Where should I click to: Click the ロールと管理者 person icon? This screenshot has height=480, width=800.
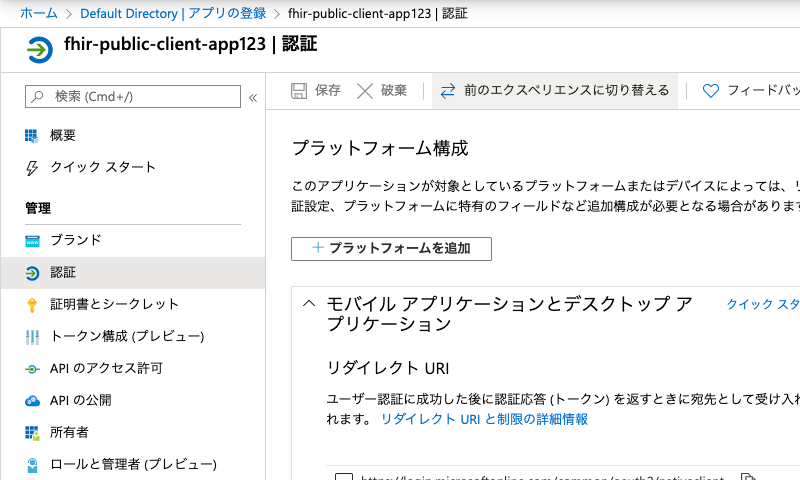click(x=32, y=465)
